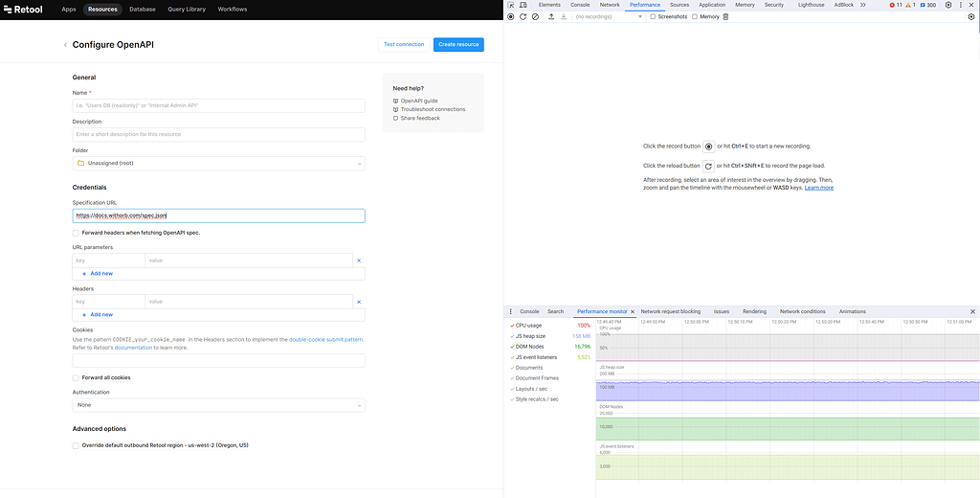Focus the resource Name input field
The width and height of the screenshot is (980, 498).
[x=219, y=105]
